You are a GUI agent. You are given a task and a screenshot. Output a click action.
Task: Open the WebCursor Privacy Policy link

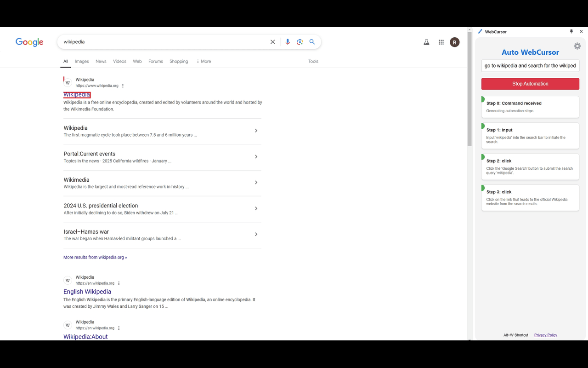(x=546, y=335)
